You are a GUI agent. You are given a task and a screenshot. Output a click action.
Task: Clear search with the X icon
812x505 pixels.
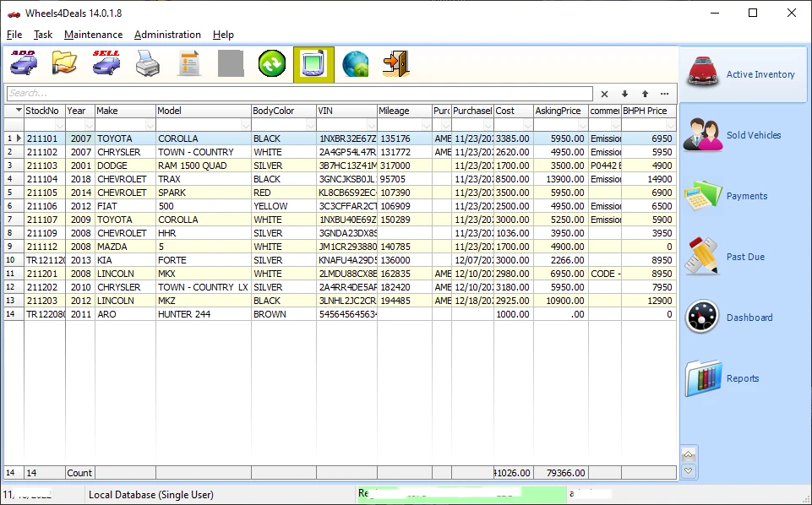(604, 94)
